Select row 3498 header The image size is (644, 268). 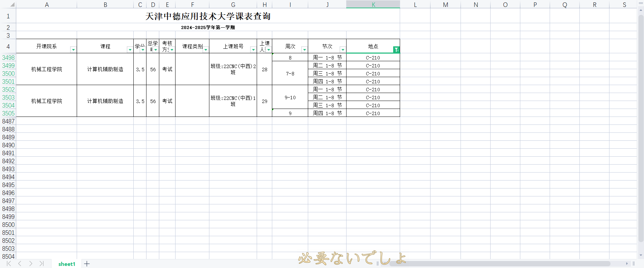[x=8, y=58]
